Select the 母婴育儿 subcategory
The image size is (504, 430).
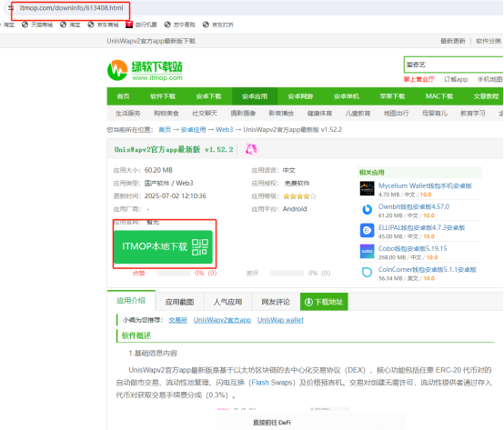pyautogui.click(x=435, y=114)
